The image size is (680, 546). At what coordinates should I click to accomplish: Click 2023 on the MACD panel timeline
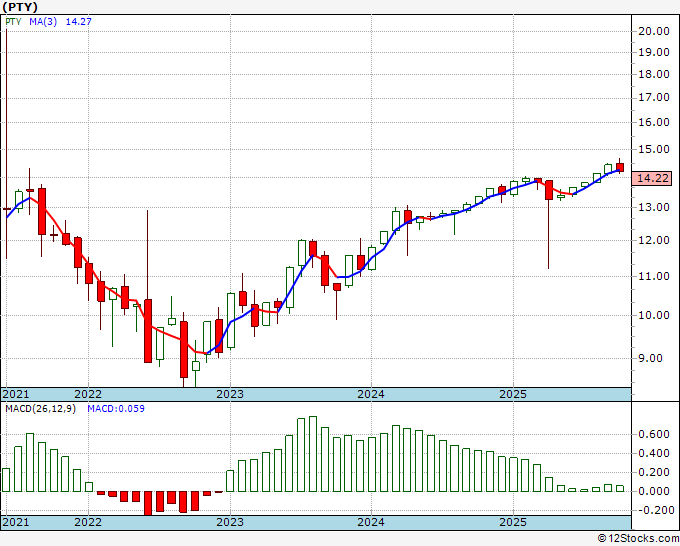pos(230,522)
